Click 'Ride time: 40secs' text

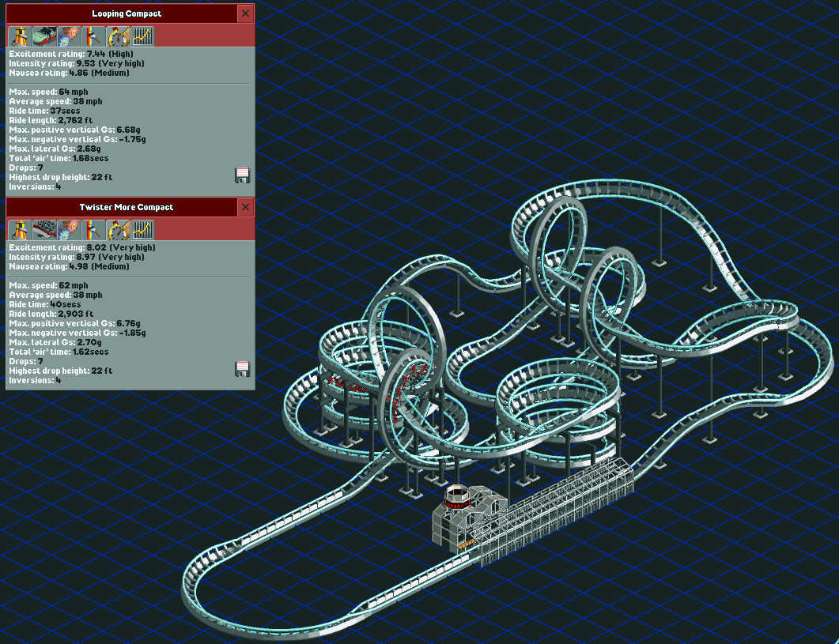[45, 304]
